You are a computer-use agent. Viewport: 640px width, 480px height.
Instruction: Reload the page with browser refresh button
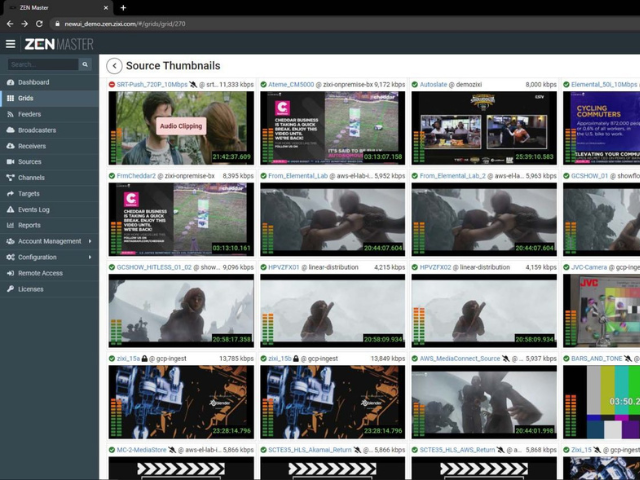39,24
